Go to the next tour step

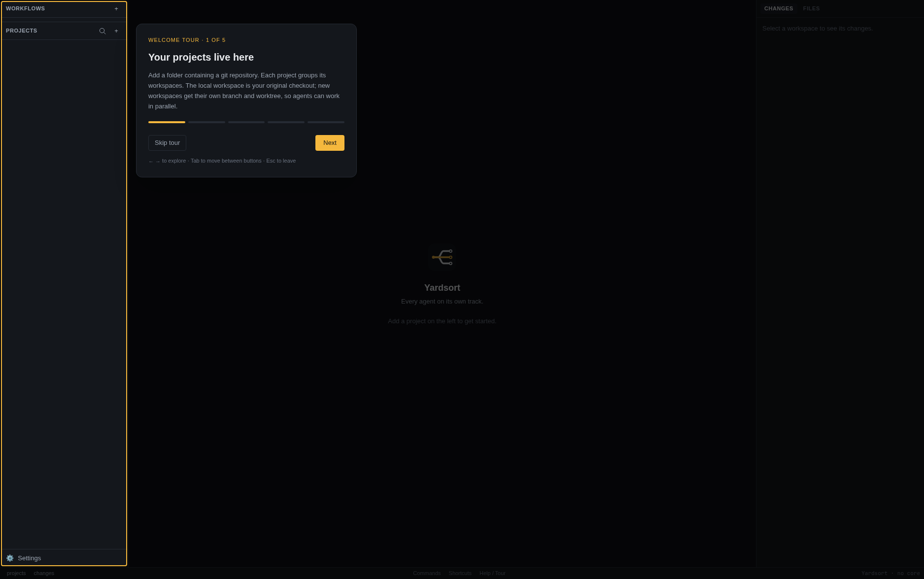pos(330,143)
